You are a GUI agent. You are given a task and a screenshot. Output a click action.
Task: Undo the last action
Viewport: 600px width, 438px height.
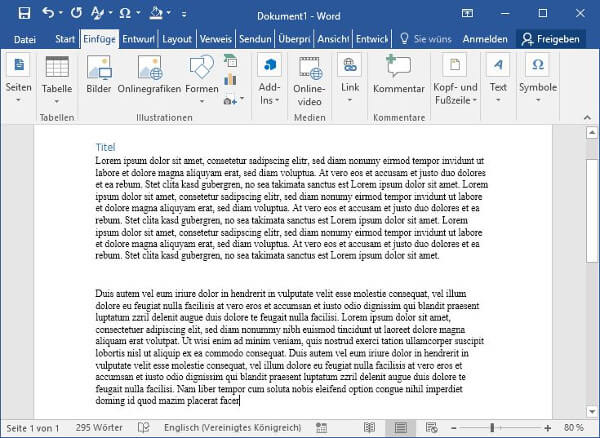tap(48, 13)
